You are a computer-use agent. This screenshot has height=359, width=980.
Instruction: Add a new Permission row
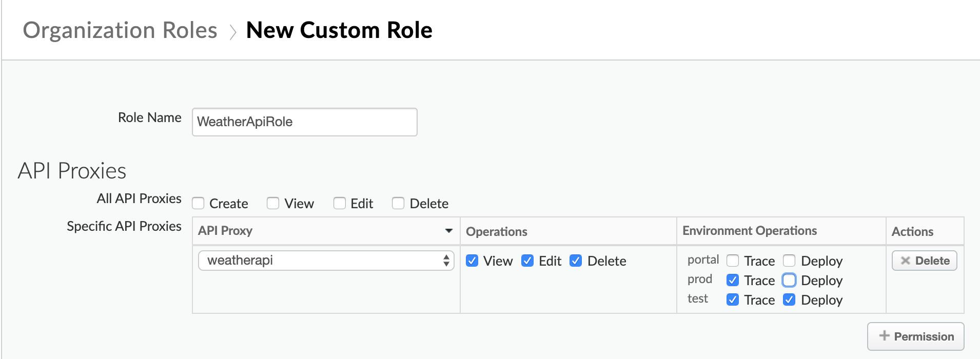pos(915,336)
